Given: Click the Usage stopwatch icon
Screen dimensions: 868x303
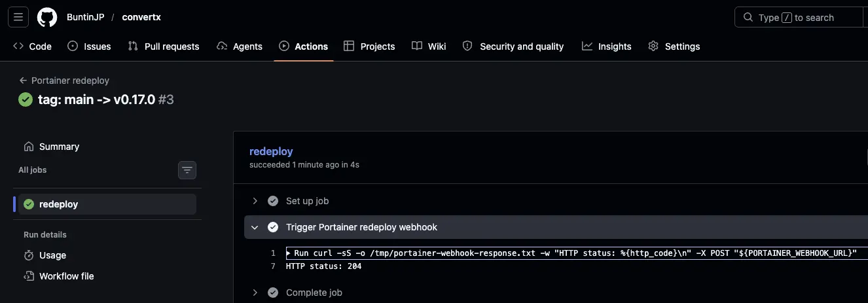Looking at the screenshot, I should coord(29,255).
